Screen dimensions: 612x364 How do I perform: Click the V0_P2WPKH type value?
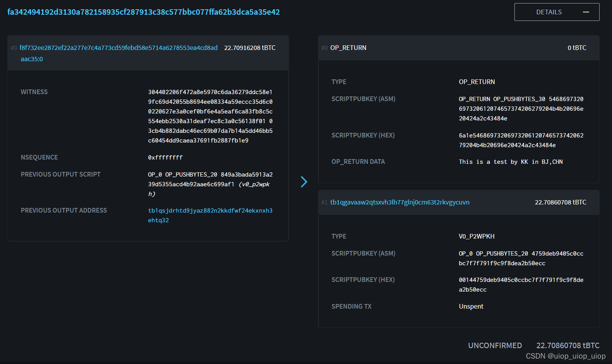tap(476, 236)
